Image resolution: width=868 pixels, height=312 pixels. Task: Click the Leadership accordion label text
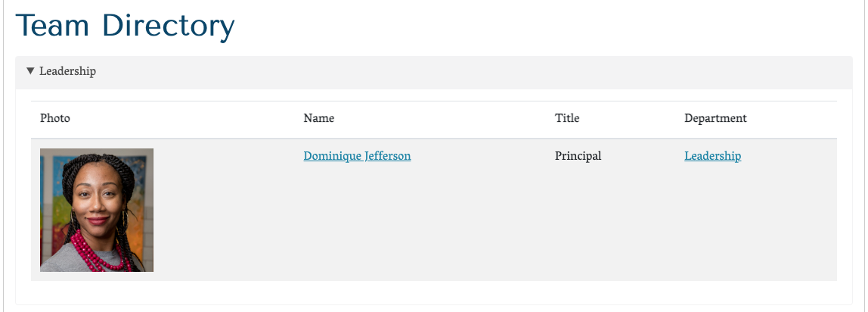[x=67, y=71]
